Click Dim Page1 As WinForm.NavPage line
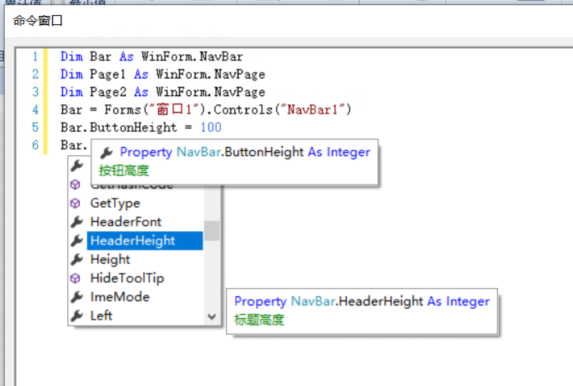This screenshot has width=573, height=386. (x=163, y=74)
